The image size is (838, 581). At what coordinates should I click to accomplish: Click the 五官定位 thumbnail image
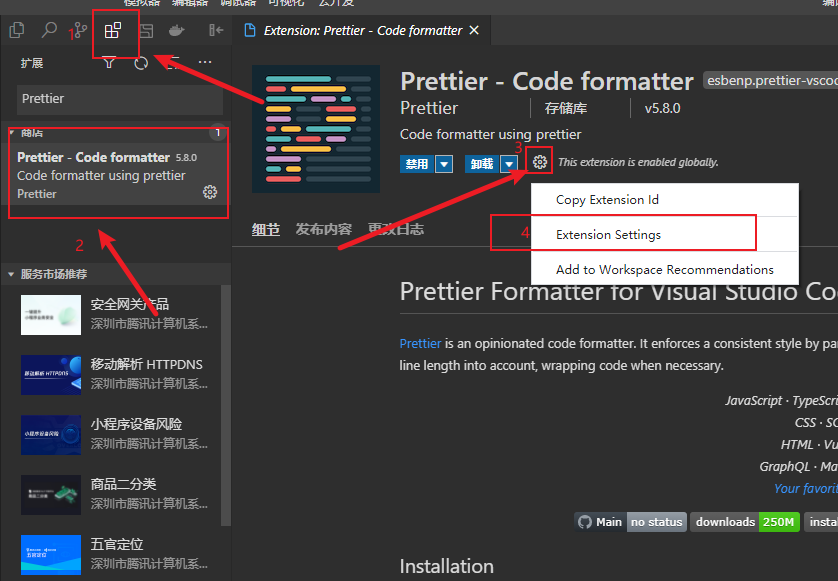tap(51, 554)
